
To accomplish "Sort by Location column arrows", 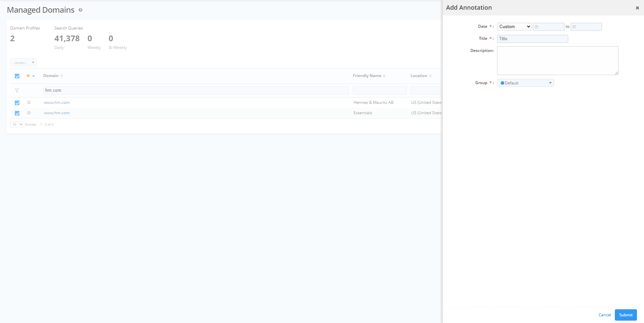I will (430, 76).
